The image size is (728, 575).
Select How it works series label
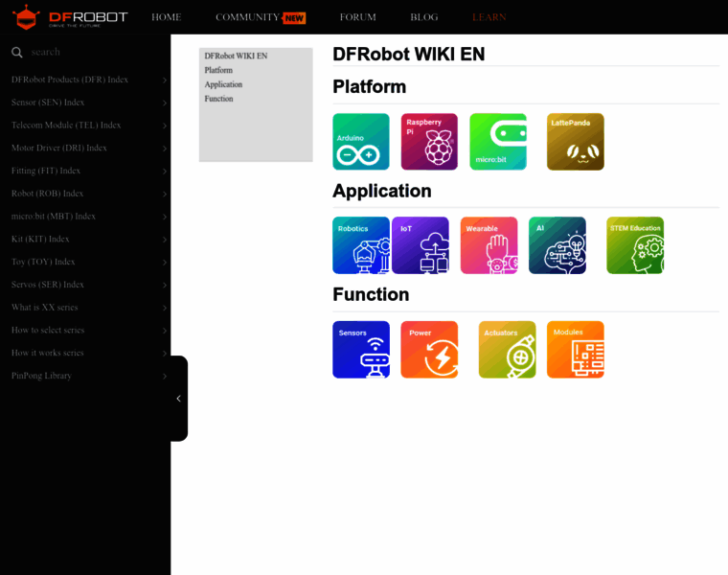tap(47, 353)
